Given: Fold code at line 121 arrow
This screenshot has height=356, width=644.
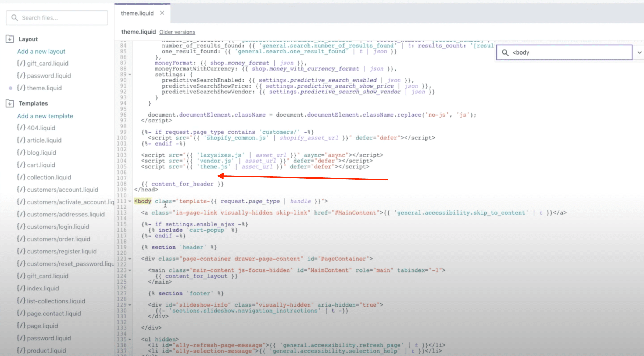Looking at the screenshot, I should [130, 259].
